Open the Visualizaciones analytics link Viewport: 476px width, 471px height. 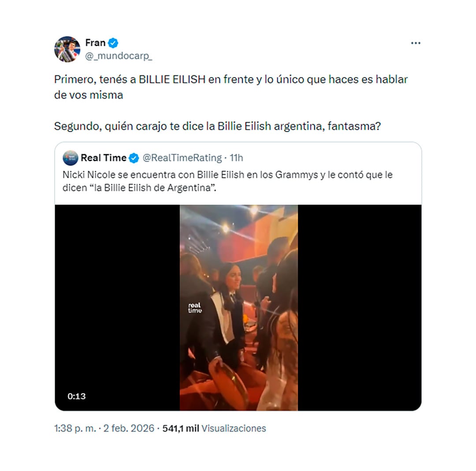[x=234, y=428]
